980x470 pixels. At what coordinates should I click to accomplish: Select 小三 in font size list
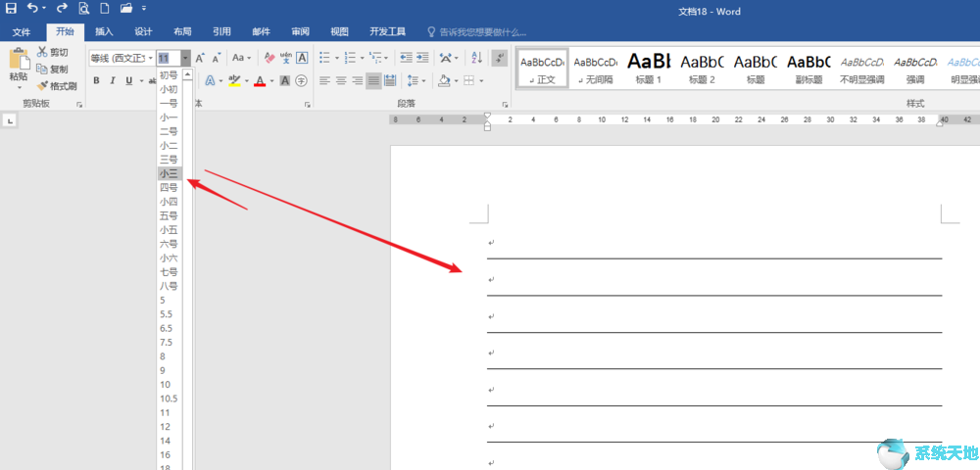tap(170, 173)
